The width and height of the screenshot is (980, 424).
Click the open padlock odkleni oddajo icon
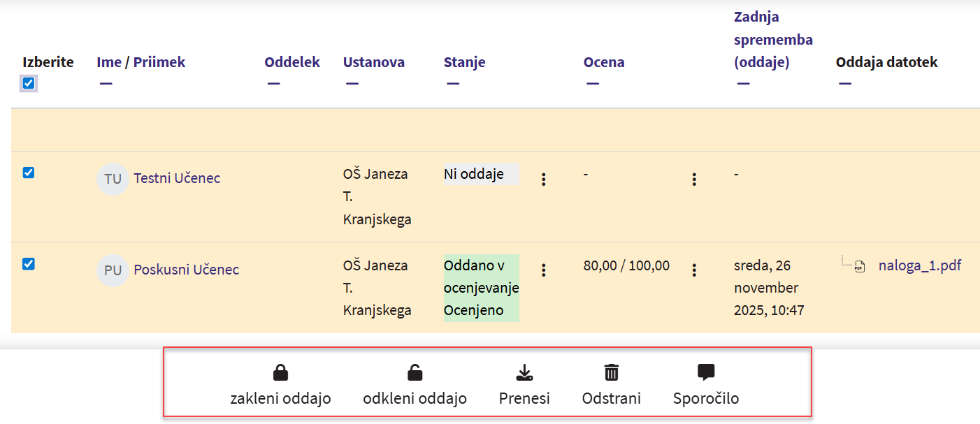click(415, 373)
